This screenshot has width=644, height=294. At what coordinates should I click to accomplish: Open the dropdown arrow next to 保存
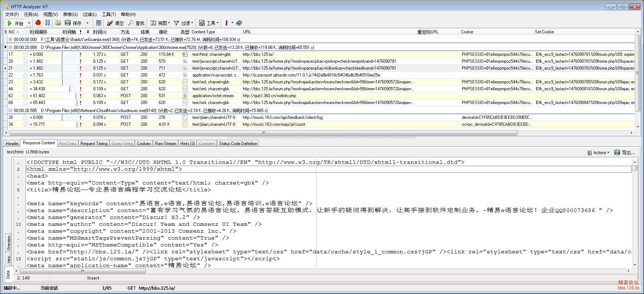(x=87, y=23)
